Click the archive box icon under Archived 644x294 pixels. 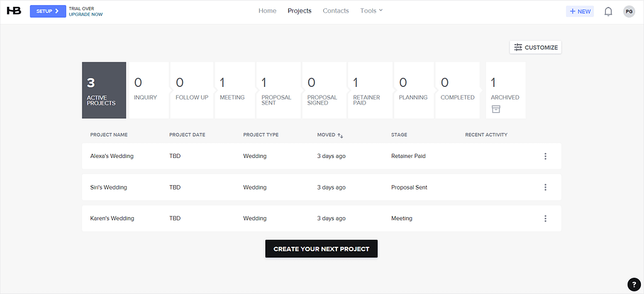pos(496,109)
